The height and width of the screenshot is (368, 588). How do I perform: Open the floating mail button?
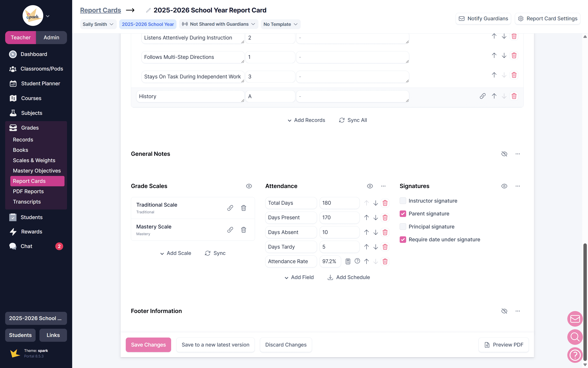[575, 319]
